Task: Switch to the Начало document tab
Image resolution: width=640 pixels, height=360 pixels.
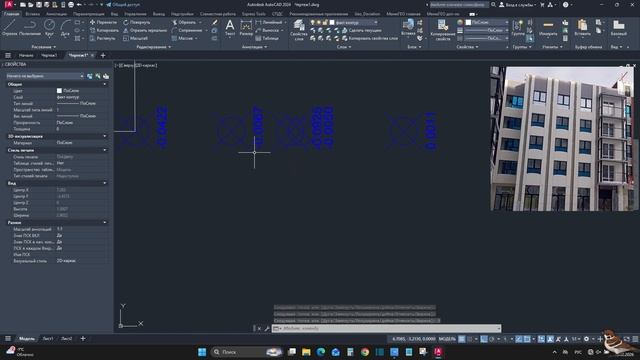Action: [26, 55]
